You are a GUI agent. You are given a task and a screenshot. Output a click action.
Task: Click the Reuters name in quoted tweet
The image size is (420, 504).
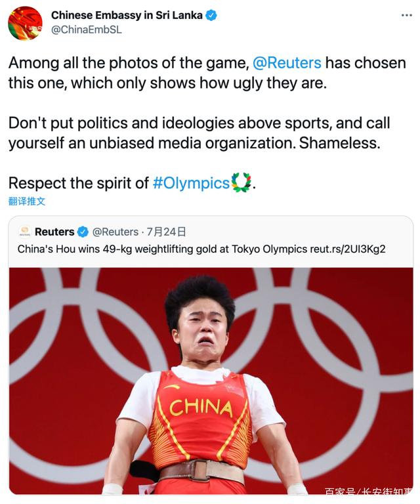click(54, 232)
